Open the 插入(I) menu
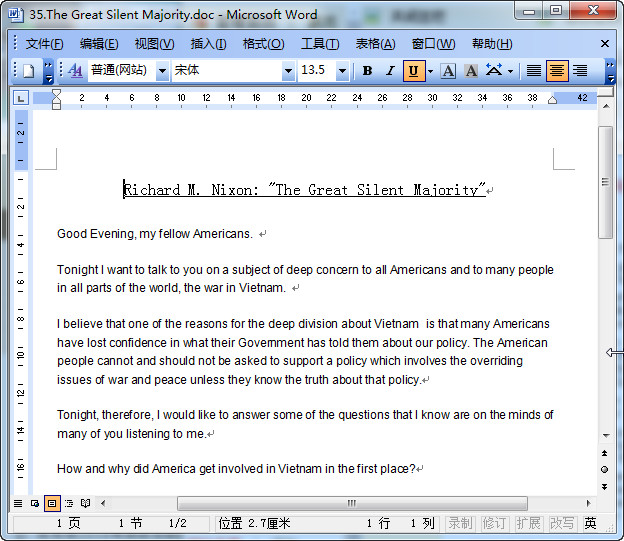 [x=208, y=43]
